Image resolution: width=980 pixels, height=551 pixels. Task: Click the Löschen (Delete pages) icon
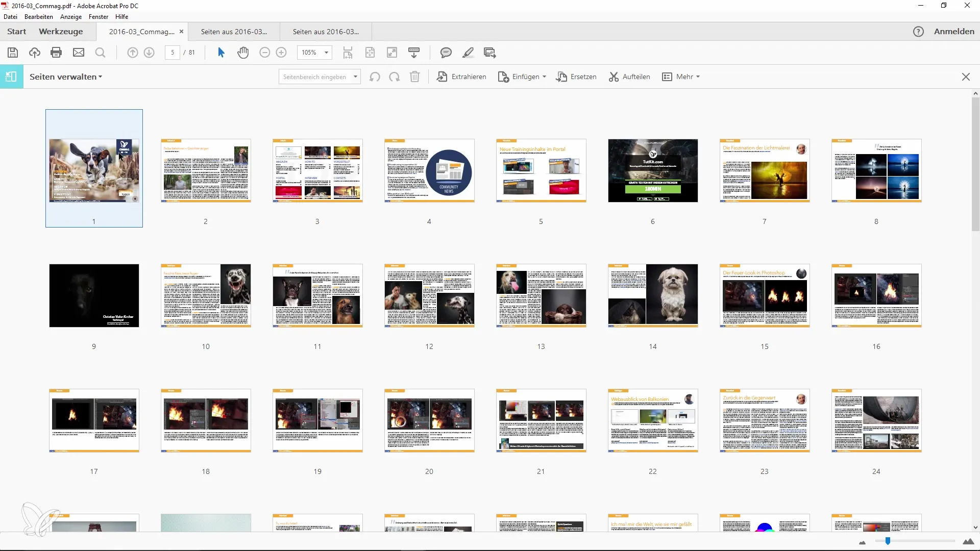click(415, 76)
